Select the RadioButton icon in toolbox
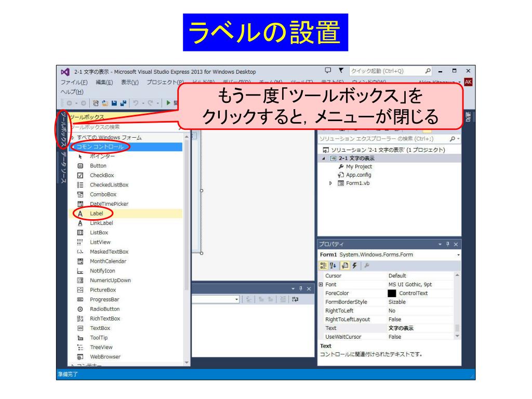Screen dimensions: 532x399 (x=81, y=309)
